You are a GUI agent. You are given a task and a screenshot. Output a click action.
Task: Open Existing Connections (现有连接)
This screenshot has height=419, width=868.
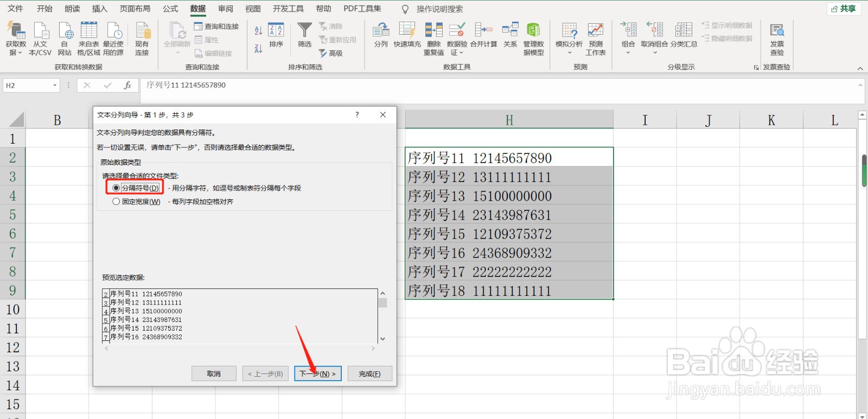click(142, 39)
